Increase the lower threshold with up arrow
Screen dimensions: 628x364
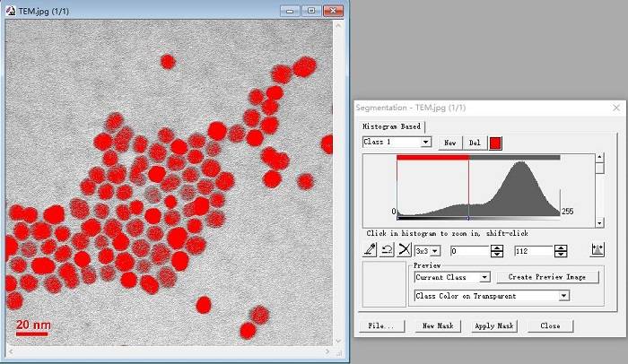(x=497, y=248)
